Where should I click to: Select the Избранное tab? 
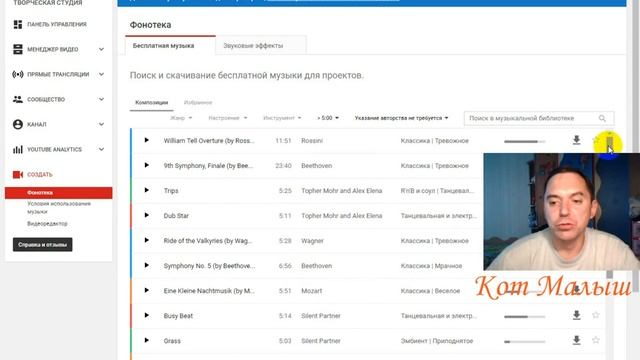click(198, 102)
